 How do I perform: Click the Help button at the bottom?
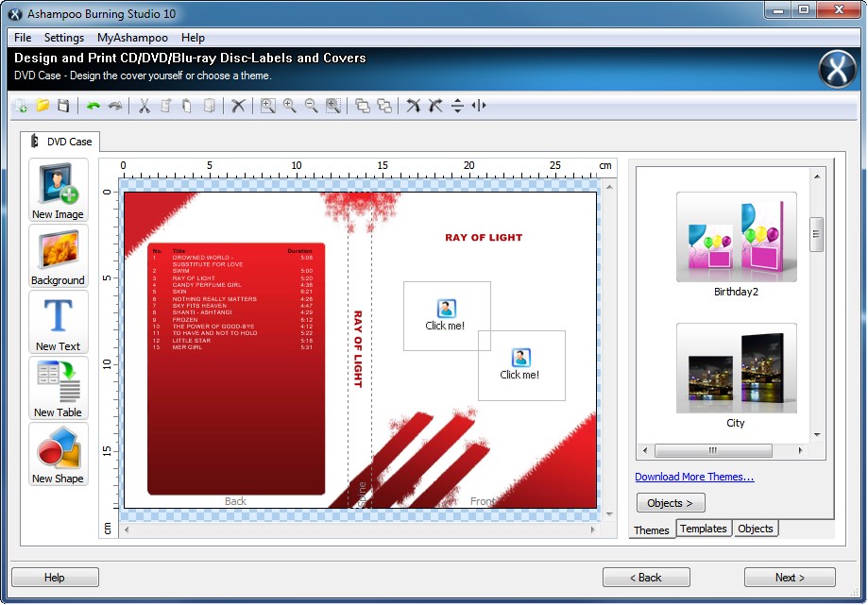pos(55,578)
